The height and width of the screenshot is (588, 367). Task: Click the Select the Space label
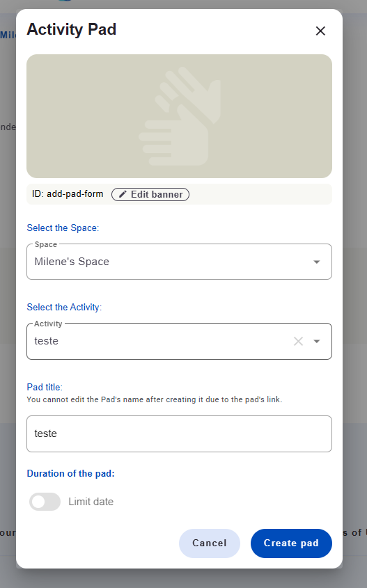pyautogui.click(x=63, y=228)
